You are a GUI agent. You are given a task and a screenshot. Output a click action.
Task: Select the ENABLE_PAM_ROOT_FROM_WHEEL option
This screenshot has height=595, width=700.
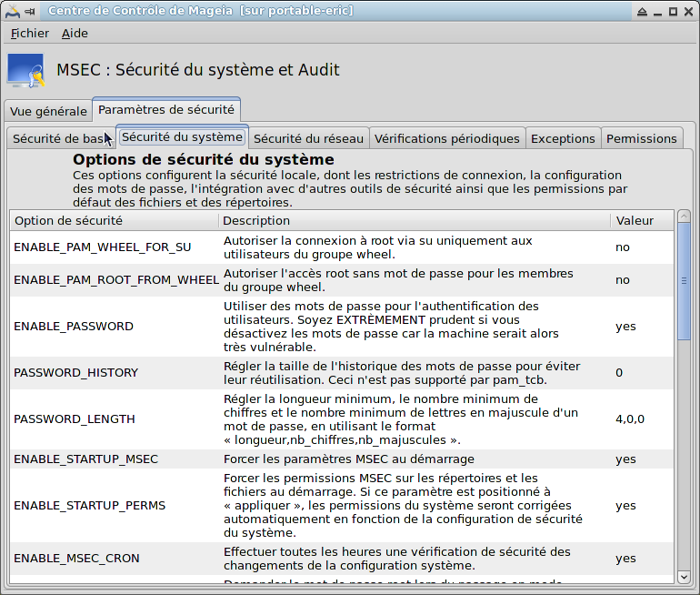(x=342, y=280)
